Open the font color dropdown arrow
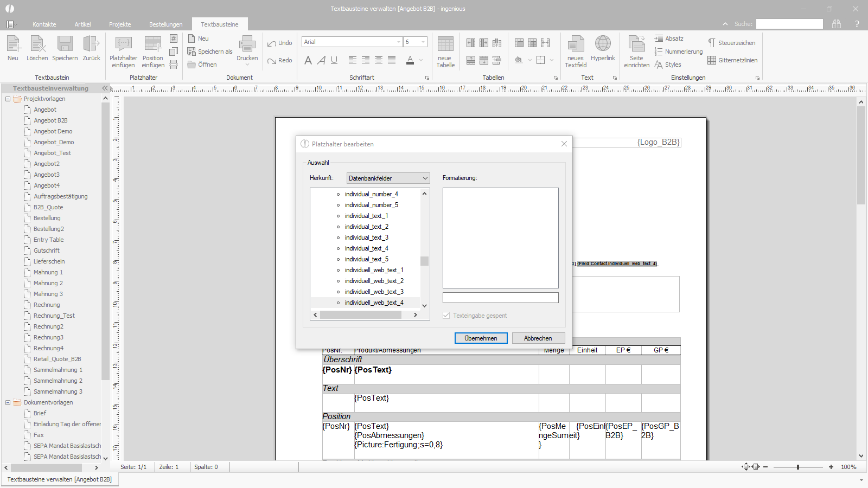 [x=421, y=60]
